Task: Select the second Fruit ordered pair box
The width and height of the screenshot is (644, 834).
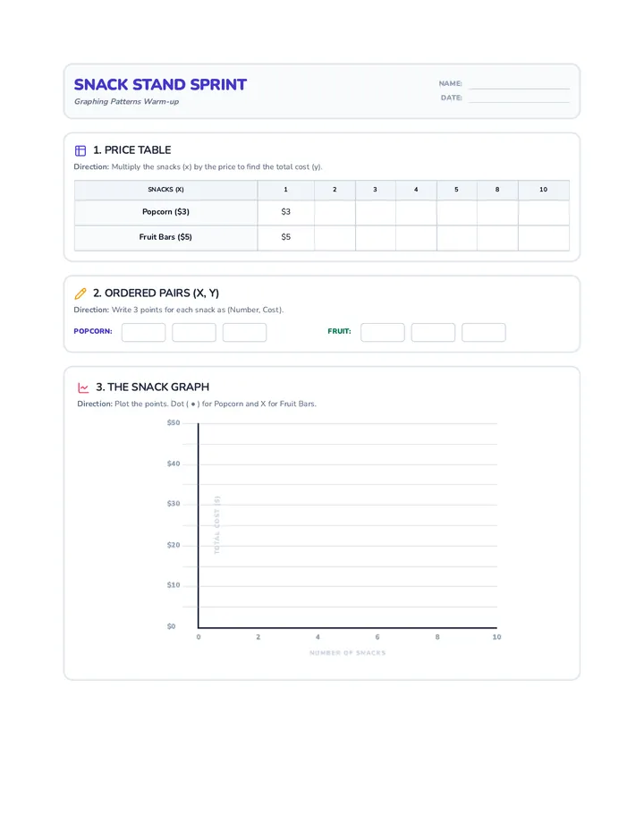Action: 433,332
